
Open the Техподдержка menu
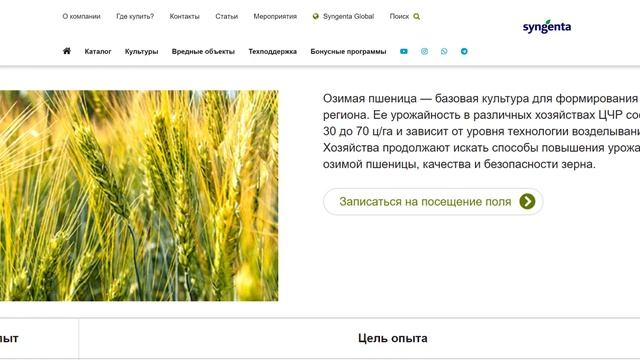(x=273, y=51)
